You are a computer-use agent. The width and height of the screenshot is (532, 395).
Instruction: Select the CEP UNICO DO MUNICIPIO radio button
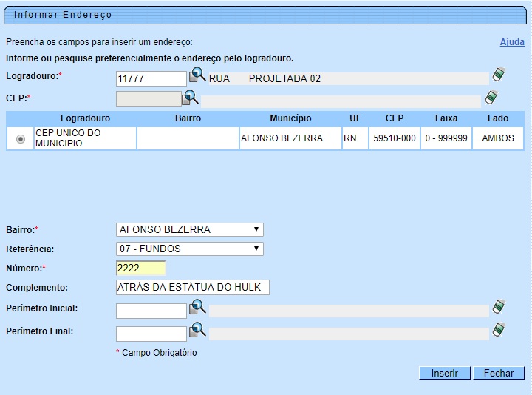(x=20, y=139)
